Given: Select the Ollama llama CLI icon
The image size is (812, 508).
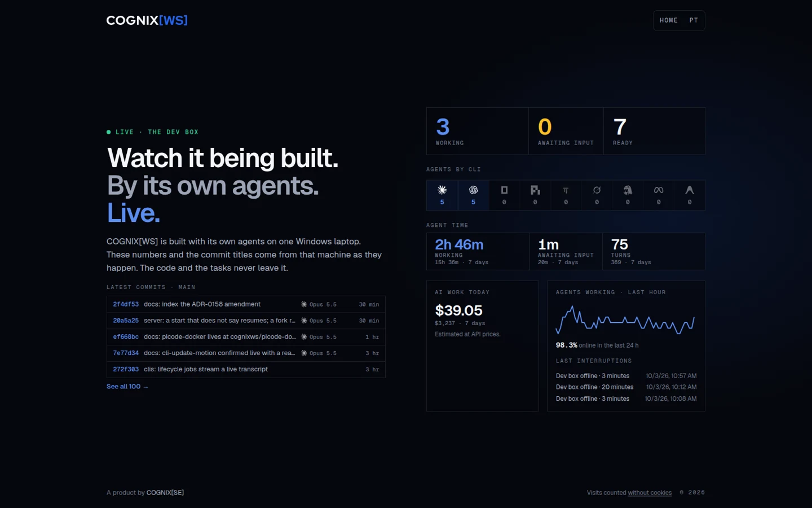Looking at the screenshot, I should [x=628, y=190].
